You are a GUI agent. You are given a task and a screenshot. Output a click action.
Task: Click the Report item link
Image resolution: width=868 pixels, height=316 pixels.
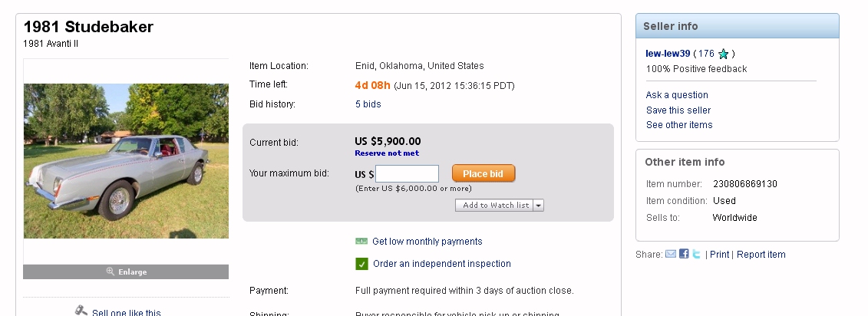tap(761, 255)
